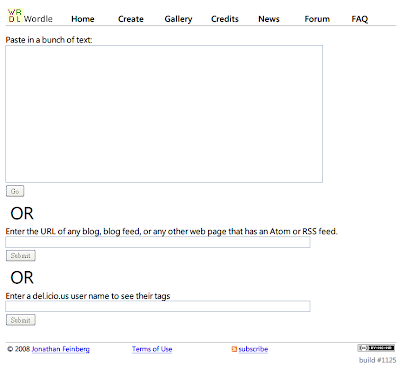This screenshot has width=400, height=370.
Task: View the Credits page
Action: coord(225,19)
